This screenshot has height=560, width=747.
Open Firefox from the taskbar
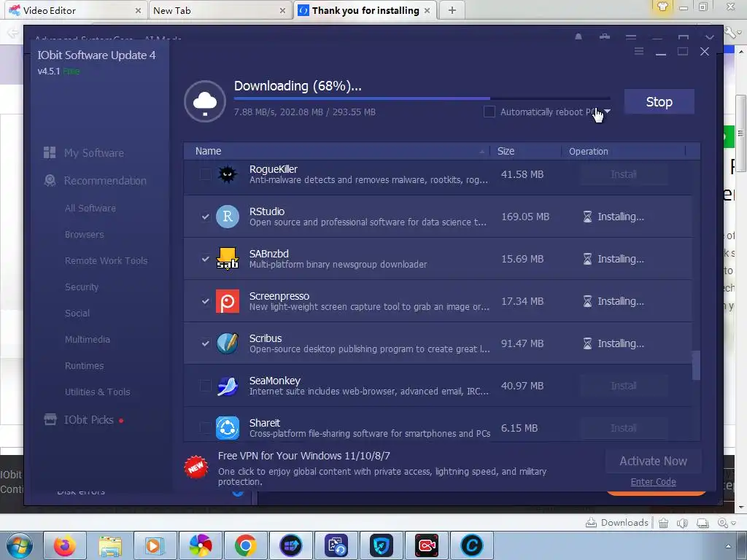pos(64,545)
